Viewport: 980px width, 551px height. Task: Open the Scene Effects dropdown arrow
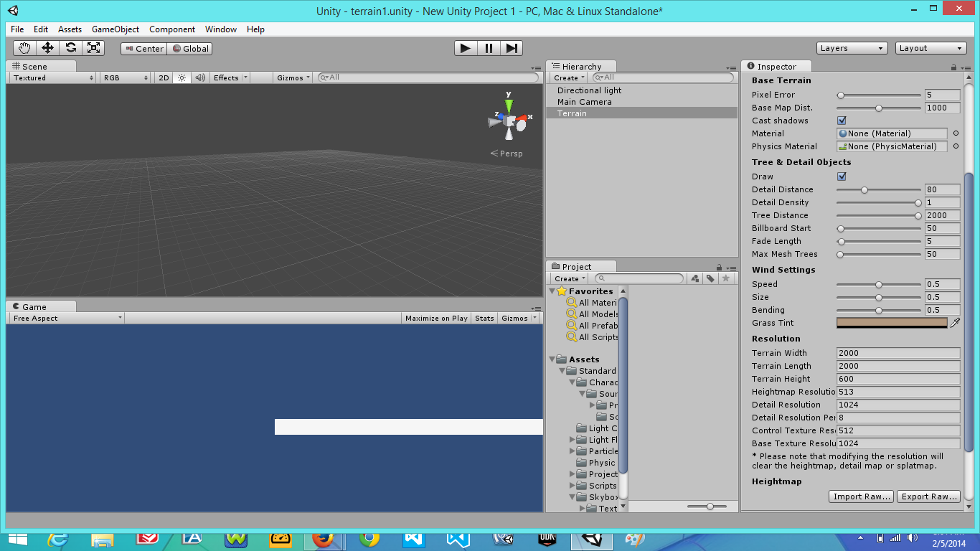(245, 77)
